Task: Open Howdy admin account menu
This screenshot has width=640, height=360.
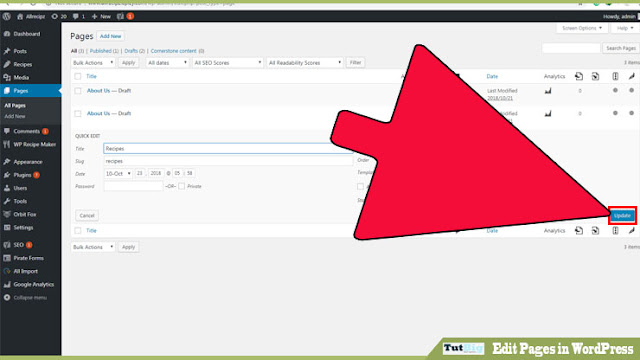Action: point(620,16)
